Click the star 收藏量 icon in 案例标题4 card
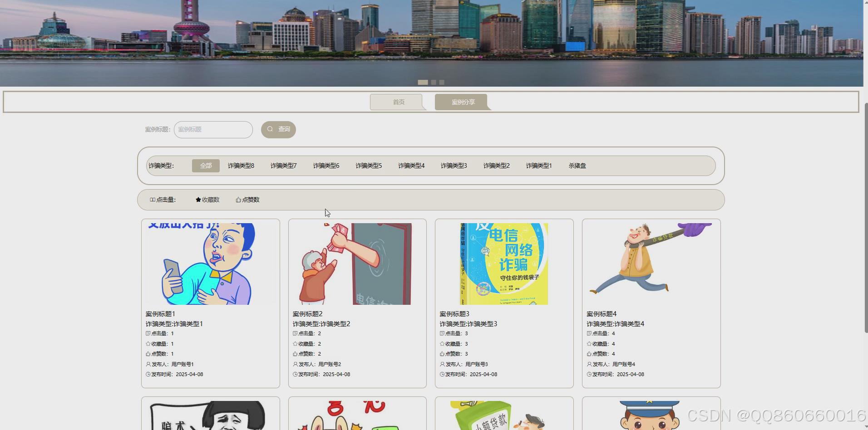Viewport: 868px width, 430px height. click(x=589, y=344)
